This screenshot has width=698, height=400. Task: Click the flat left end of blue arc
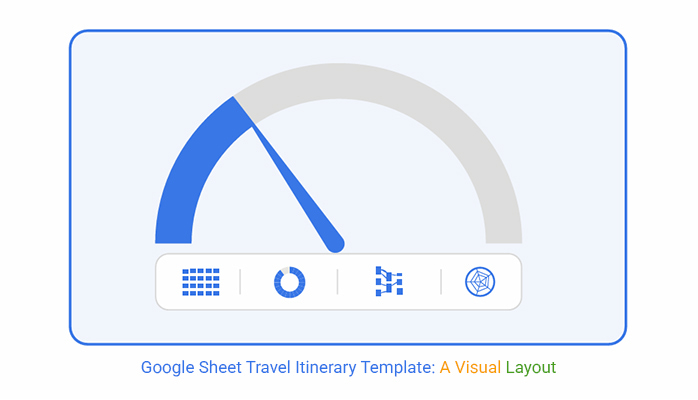coord(173,242)
